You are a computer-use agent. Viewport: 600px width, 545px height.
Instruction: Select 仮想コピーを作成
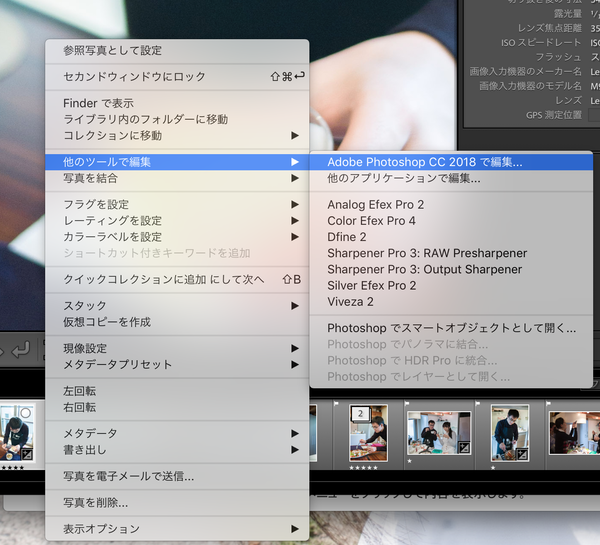point(177,322)
